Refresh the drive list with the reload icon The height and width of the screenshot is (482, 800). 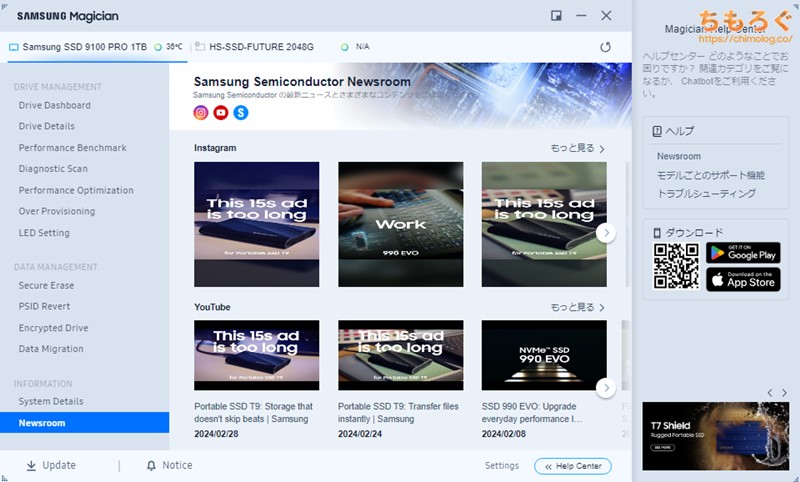point(605,47)
